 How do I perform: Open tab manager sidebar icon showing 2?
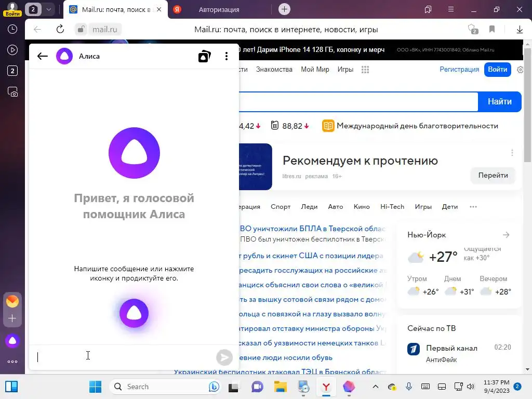tap(12, 71)
